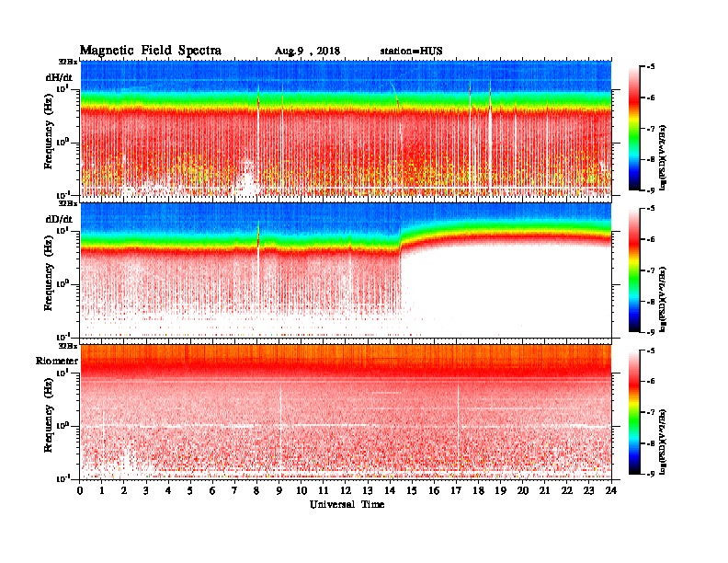
Task: Click hour "0" on Universal Time axis
Action: coord(80,490)
